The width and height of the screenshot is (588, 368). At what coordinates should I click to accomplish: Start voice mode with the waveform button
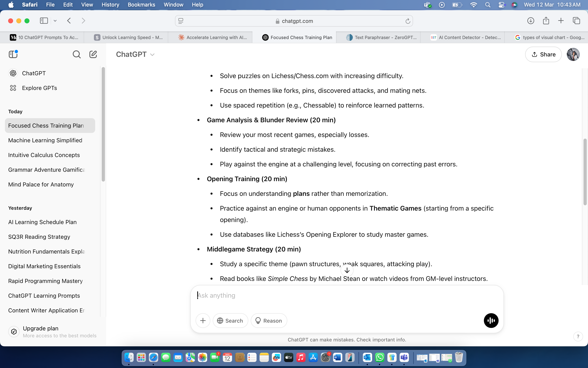(491, 321)
